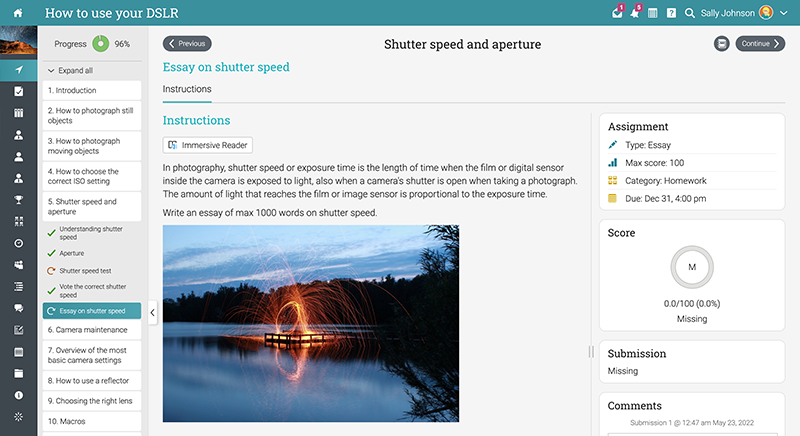Open the trophy icon in sidebar
The height and width of the screenshot is (436, 800).
[18, 200]
